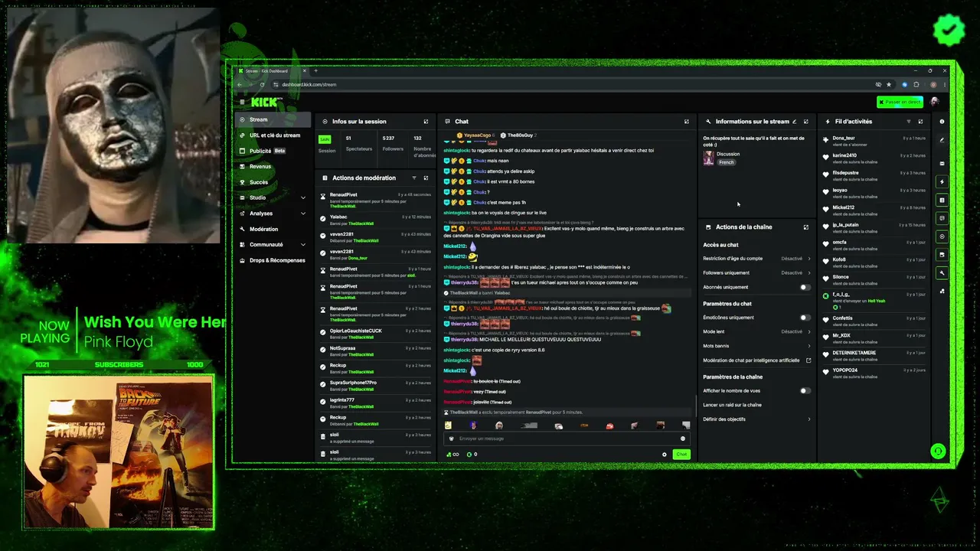980x551 pixels.
Task: Toggle Abonnés uniquement switch
Action: (x=805, y=287)
